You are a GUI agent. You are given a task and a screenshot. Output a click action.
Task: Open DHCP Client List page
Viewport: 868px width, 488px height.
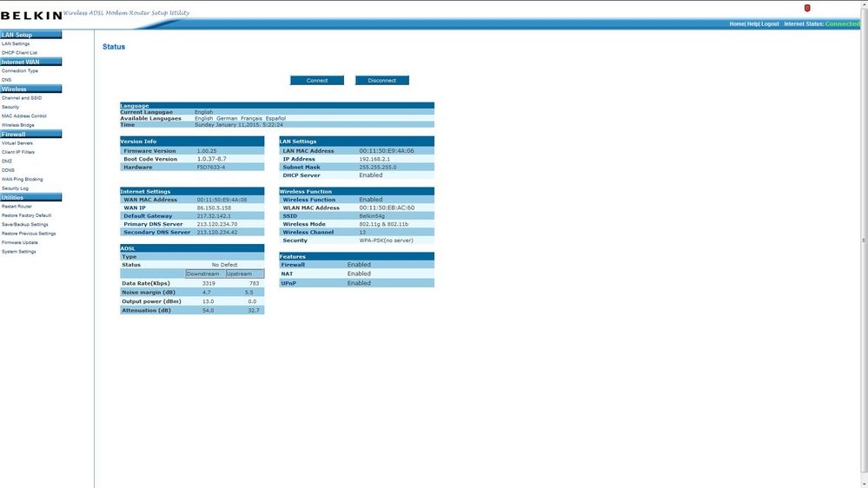19,53
